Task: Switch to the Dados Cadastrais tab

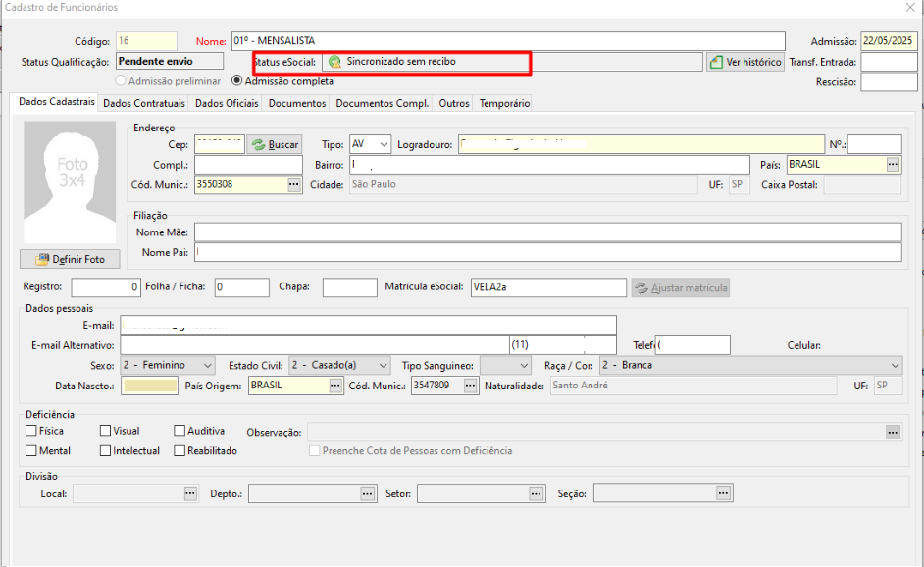Action: tap(57, 102)
